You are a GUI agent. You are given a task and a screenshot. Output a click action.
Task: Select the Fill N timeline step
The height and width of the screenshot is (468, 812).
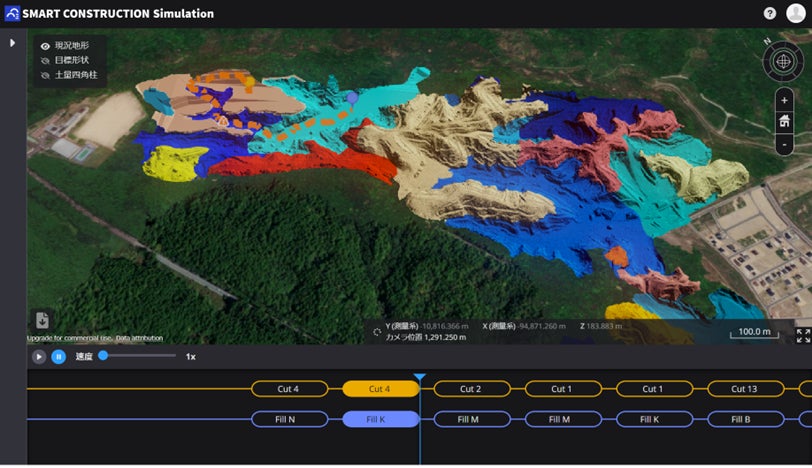pyautogui.click(x=289, y=419)
